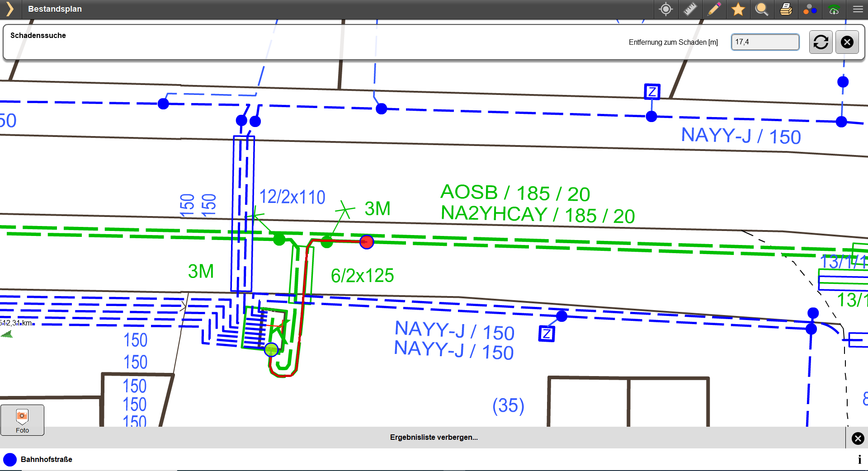
Task: Click the GPS locate crosshair icon
Action: coord(665,9)
